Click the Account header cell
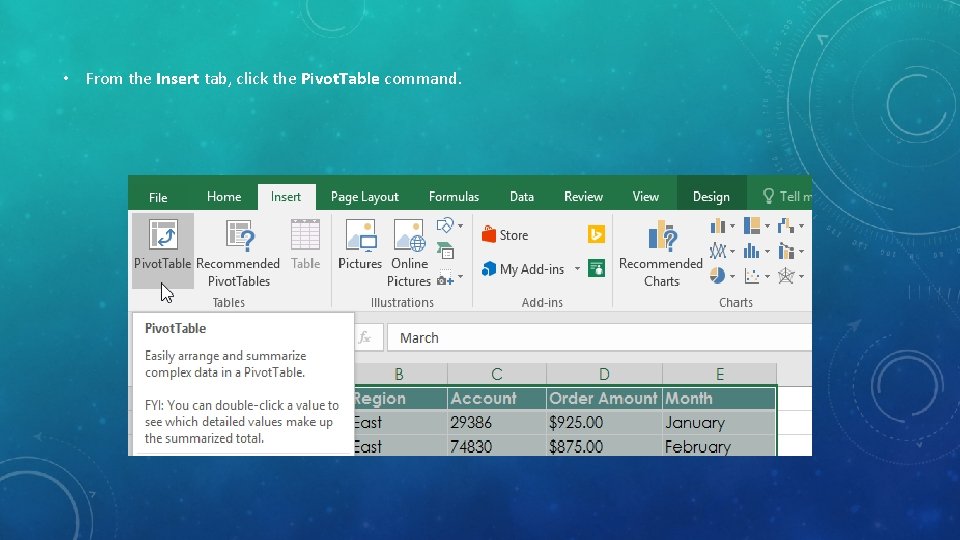 (497, 399)
